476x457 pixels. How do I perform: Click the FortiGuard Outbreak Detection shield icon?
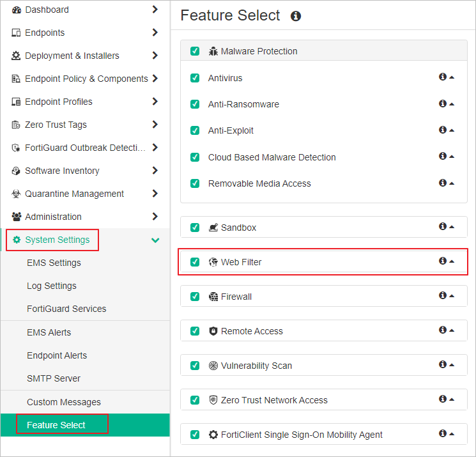tap(16, 148)
